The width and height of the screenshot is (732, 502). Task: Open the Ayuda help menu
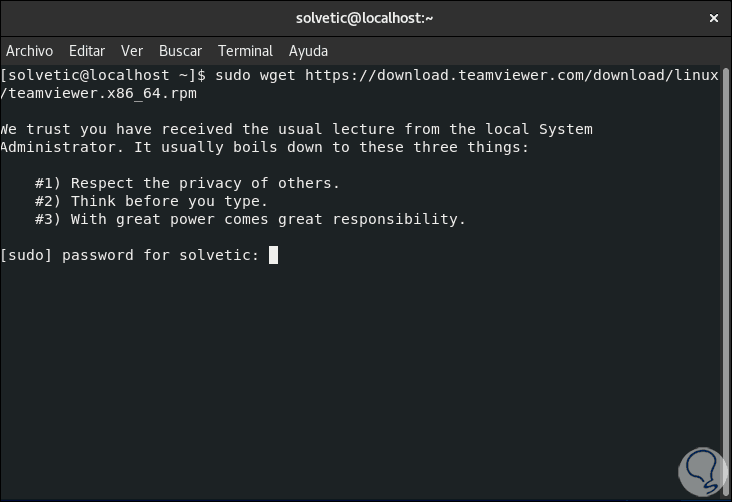click(308, 51)
